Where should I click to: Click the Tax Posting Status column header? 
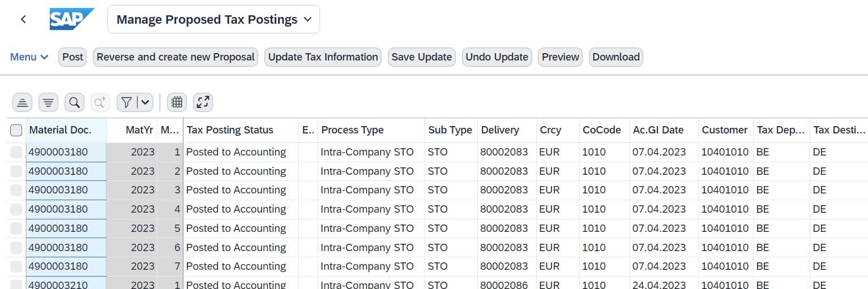[230, 130]
